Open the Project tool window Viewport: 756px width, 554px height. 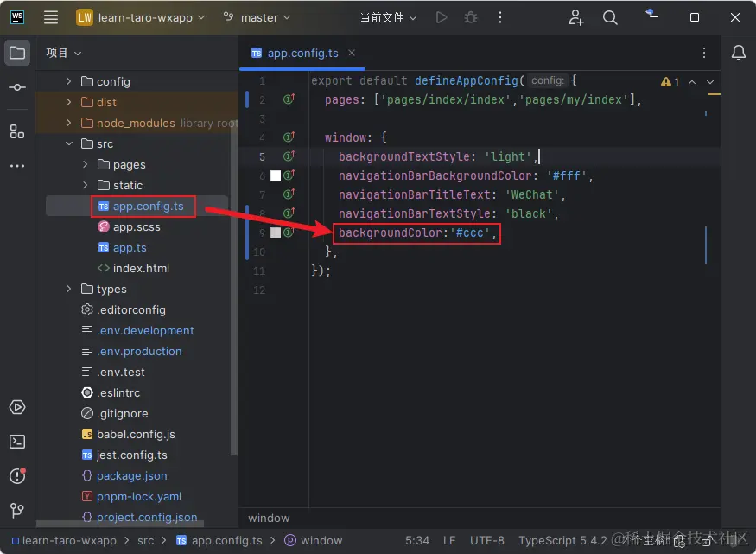click(17, 53)
